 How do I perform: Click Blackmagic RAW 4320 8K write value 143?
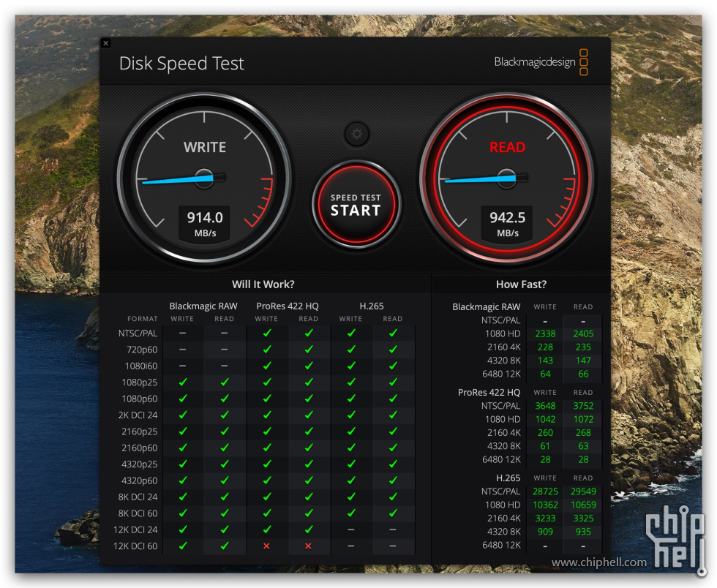tap(545, 361)
